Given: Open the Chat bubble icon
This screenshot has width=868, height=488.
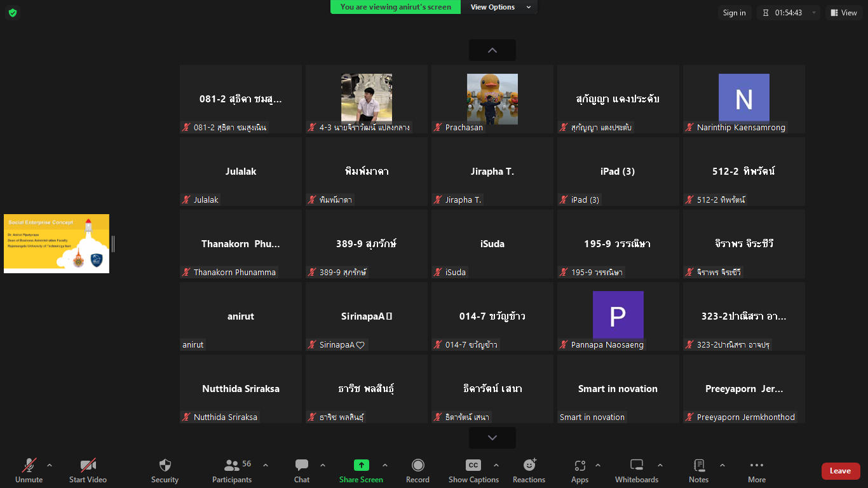Looking at the screenshot, I should pyautogui.click(x=302, y=465).
